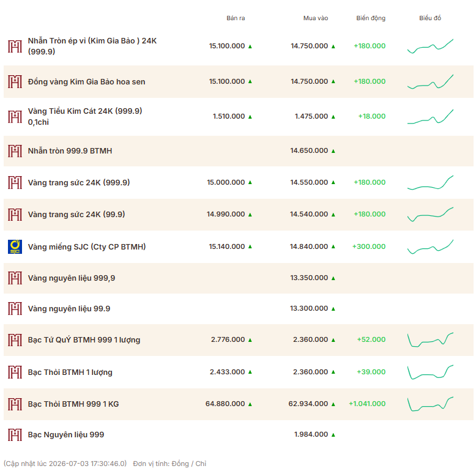Click the sell price 64.880.000
Viewport: 476px width, 474px height.
point(225,404)
